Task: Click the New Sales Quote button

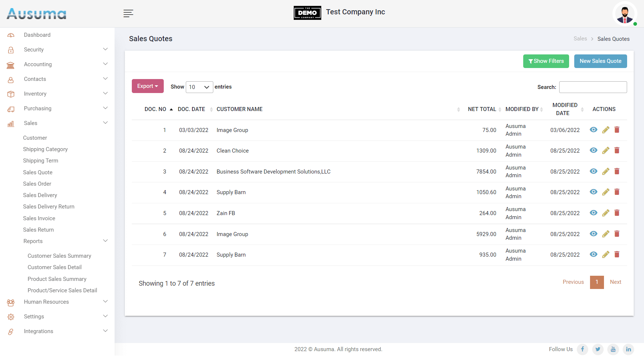Action: pos(600,61)
